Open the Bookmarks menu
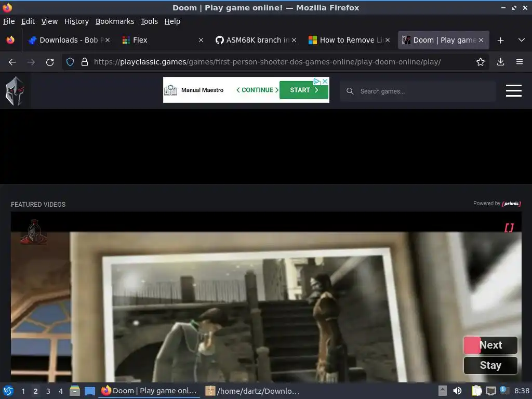Screen dimensions: 532x399 115,21
